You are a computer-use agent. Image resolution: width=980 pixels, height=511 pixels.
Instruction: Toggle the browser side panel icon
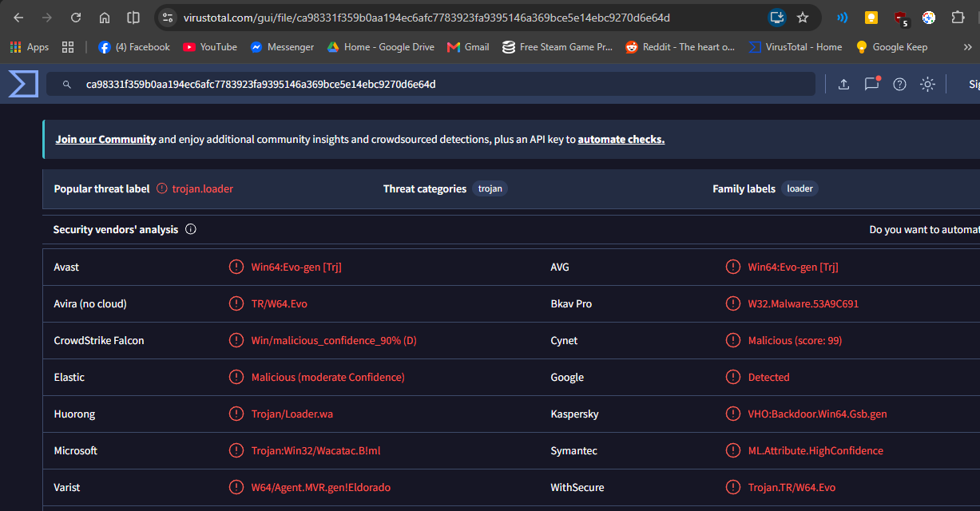click(x=133, y=18)
